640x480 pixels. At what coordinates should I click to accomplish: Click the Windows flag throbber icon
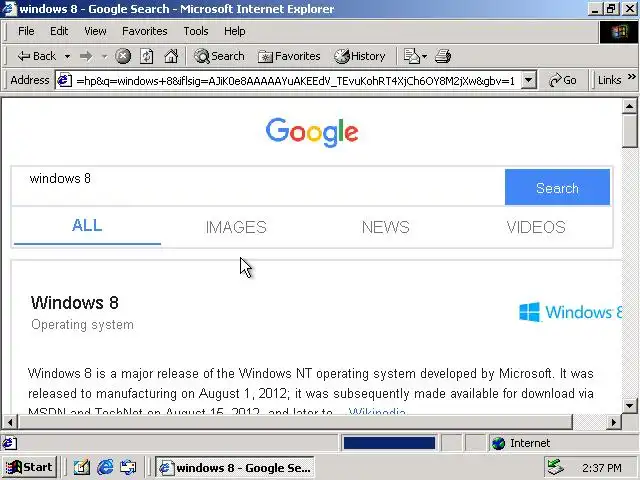(x=619, y=32)
